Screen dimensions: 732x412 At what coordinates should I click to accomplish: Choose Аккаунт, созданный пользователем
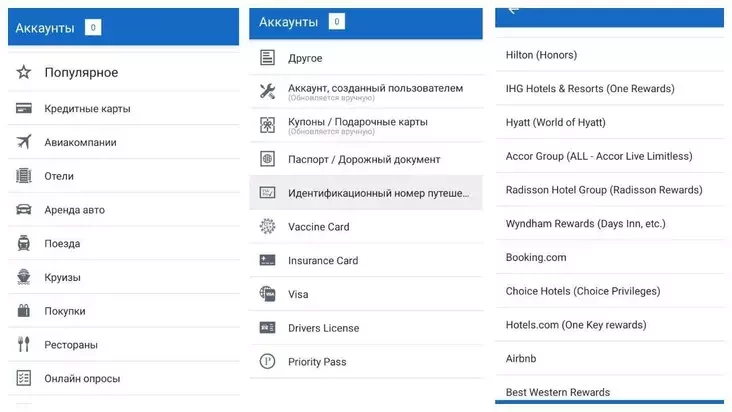pos(366,91)
